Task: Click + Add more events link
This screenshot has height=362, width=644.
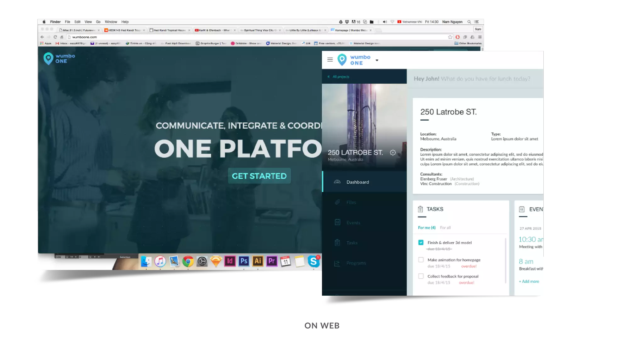Action: pyautogui.click(x=529, y=282)
